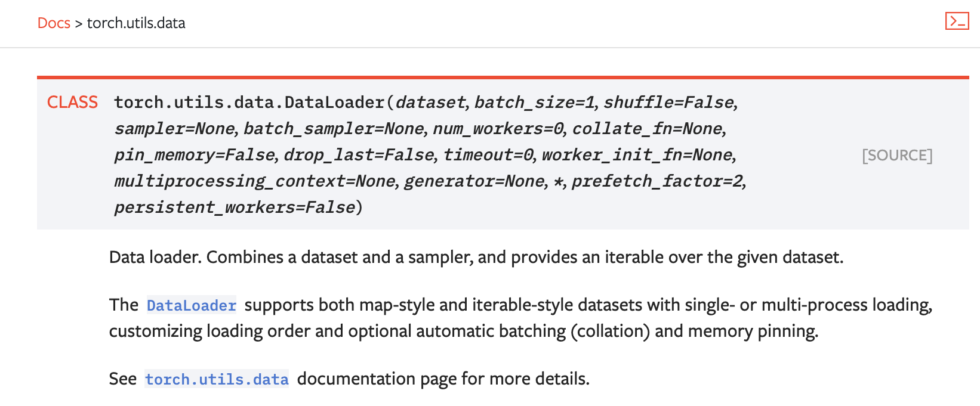Open the blue torch.utils.data code link

217,379
